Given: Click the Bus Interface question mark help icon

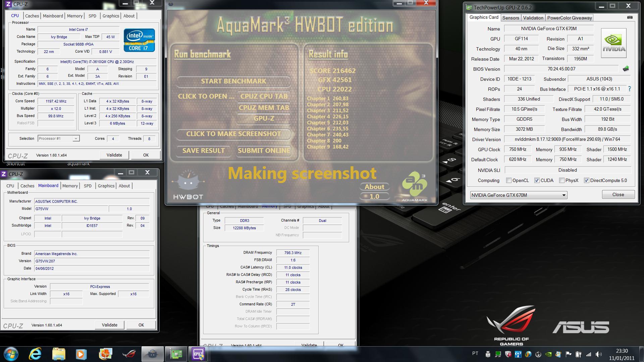Looking at the screenshot, I should pyautogui.click(x=629, y=89).
